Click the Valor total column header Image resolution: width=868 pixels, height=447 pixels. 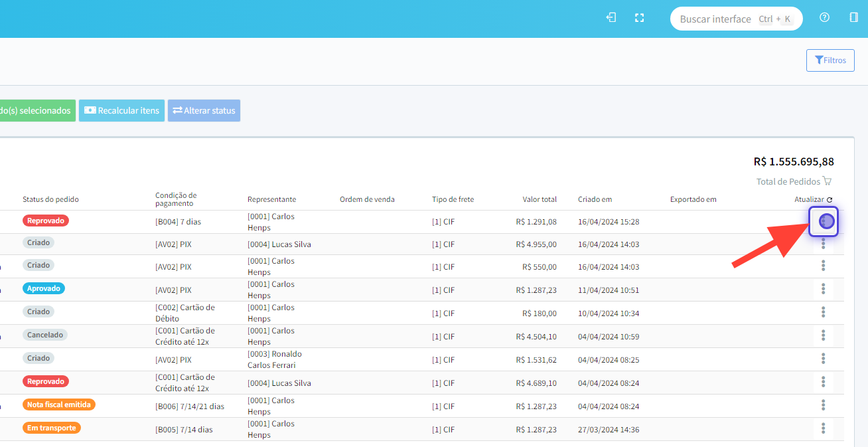(540, 199)
